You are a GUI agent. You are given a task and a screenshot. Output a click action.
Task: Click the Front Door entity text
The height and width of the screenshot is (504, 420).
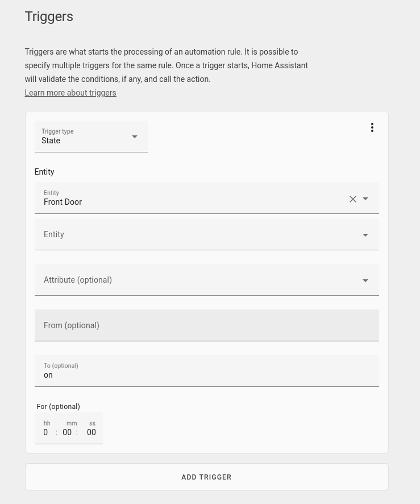(x=63, y=202)
